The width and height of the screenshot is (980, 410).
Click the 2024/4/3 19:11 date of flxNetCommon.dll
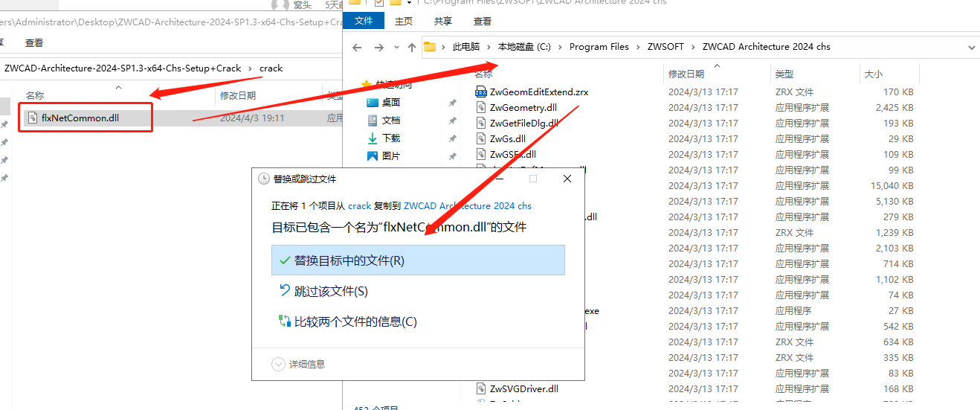click(x=252, y=118)
